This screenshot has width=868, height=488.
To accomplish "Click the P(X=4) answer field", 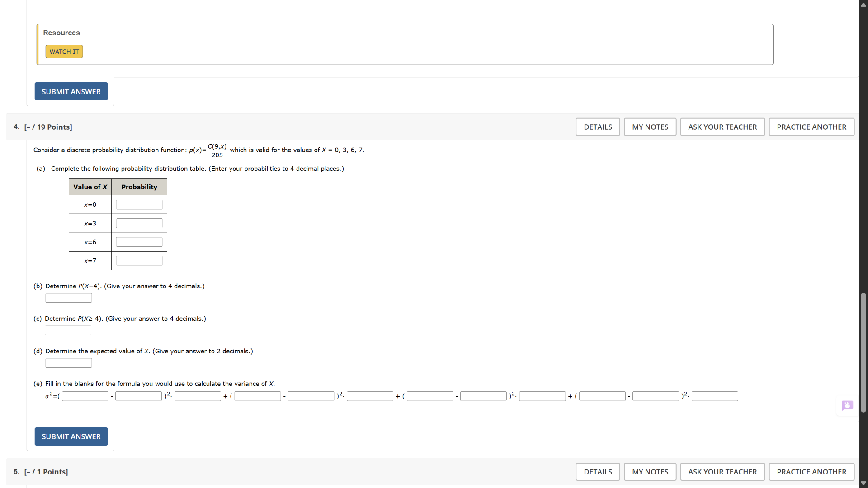I will [69, 298].
